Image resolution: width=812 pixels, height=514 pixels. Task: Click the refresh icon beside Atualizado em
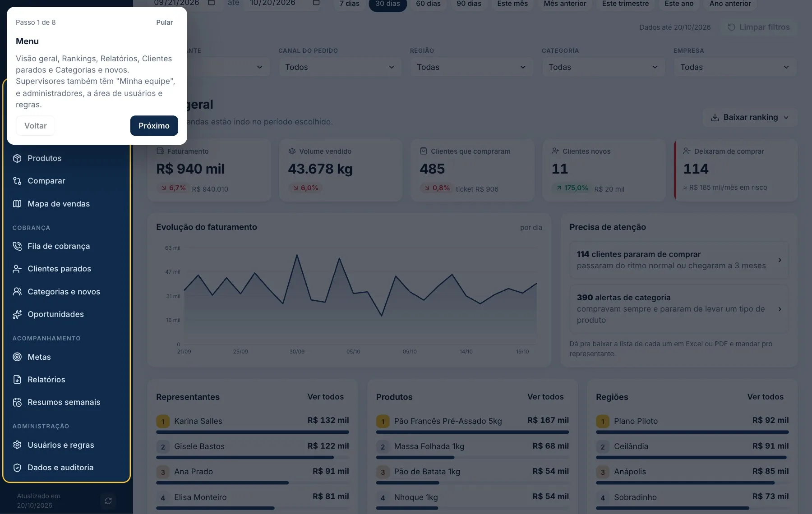pyautogui.click(x=108, y=501)
